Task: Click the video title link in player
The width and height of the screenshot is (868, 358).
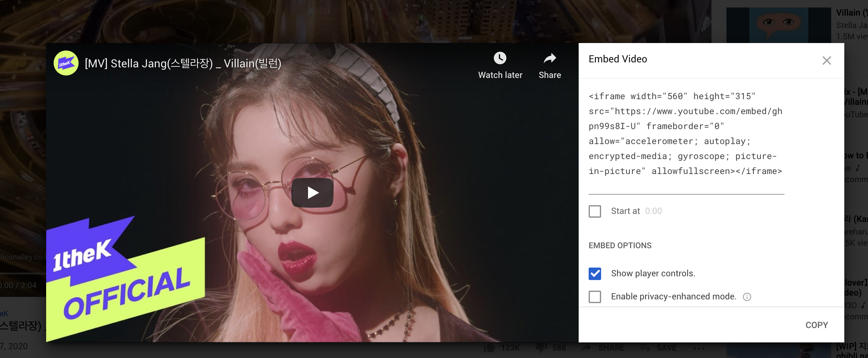Action: coord(183,63)
